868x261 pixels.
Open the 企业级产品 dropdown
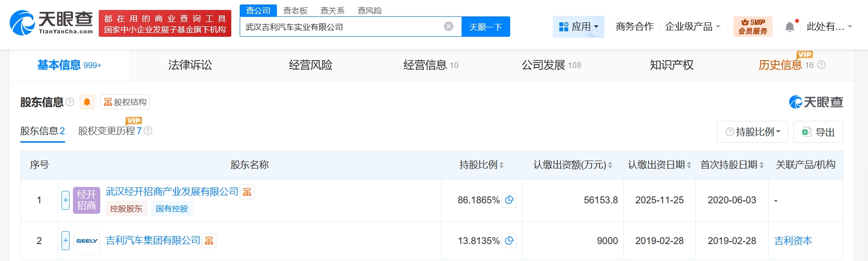[692, 27]
